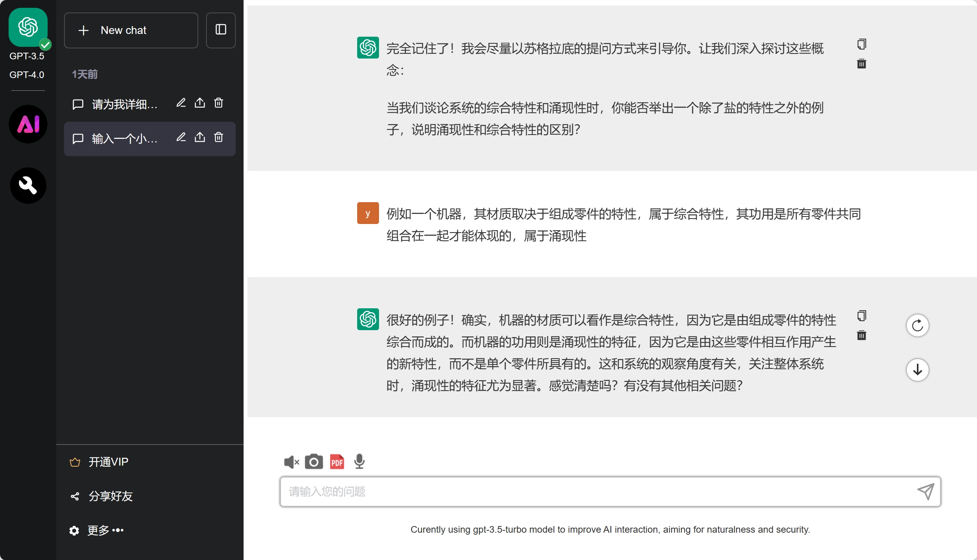Switch model to GPT-4.0
Image resolution: width=977 pixels, height=560 pixels.
[x=27, y=75]
